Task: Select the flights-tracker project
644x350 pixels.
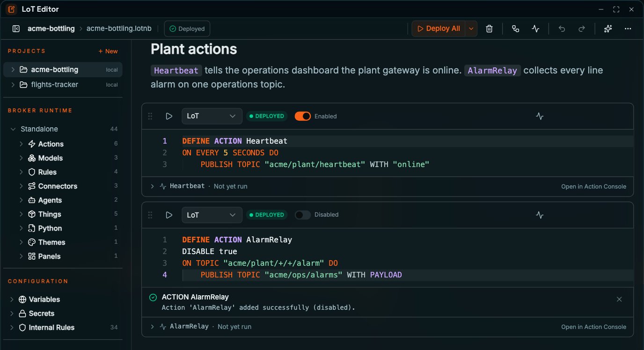Action: pyautogui.click(x=63, y=85)
